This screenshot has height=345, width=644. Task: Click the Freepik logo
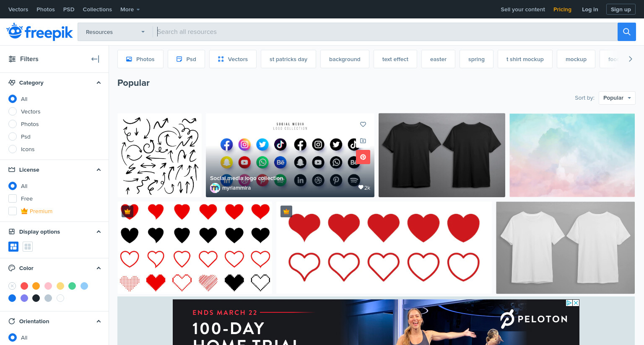tap(39, 32)
